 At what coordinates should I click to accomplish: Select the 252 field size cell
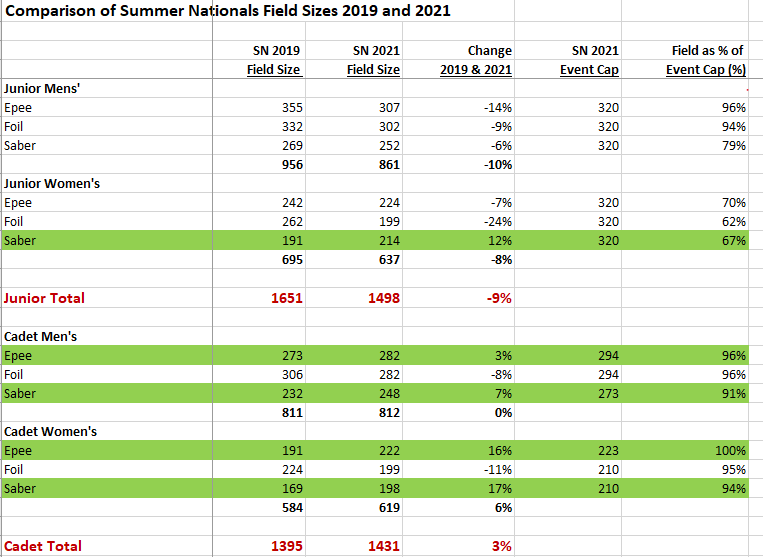(x=389, y=145)
